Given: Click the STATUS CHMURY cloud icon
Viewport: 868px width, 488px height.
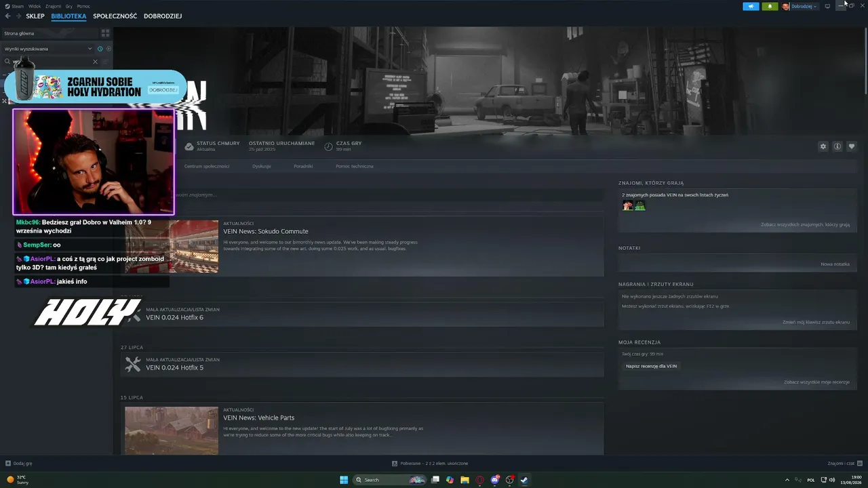Looking at the screenshot, I should coord(189,146).
